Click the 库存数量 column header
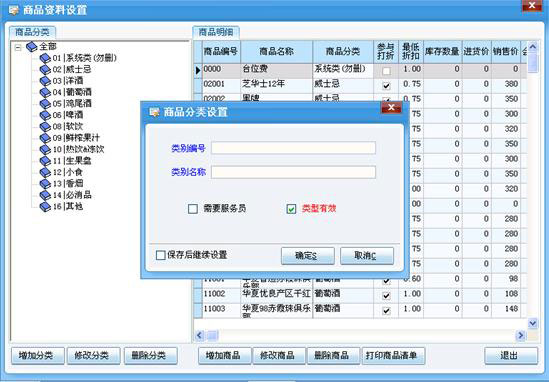The height and width of the screenshot is (382, 549). coord(443,51)
